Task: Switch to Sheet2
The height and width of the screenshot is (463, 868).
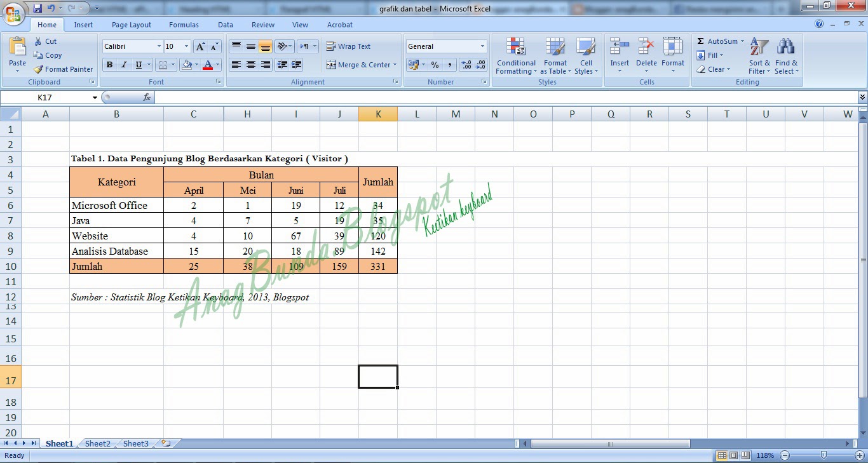Action: pyautogui.click(x=97, y=443)
